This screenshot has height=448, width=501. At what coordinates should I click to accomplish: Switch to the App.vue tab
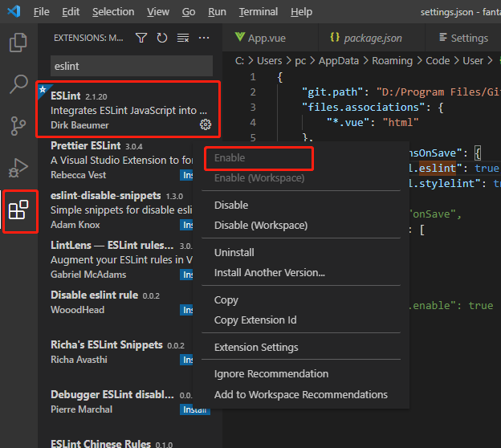click(x=271, y=38)
